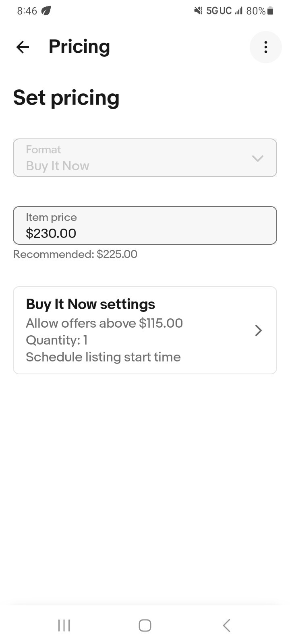Tap the battery icon in status bar

pos(271,11)
